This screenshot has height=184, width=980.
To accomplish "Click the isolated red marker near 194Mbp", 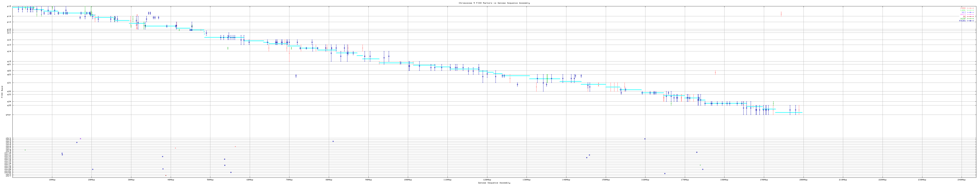I will pyautogui.click(x=781, y=14).
